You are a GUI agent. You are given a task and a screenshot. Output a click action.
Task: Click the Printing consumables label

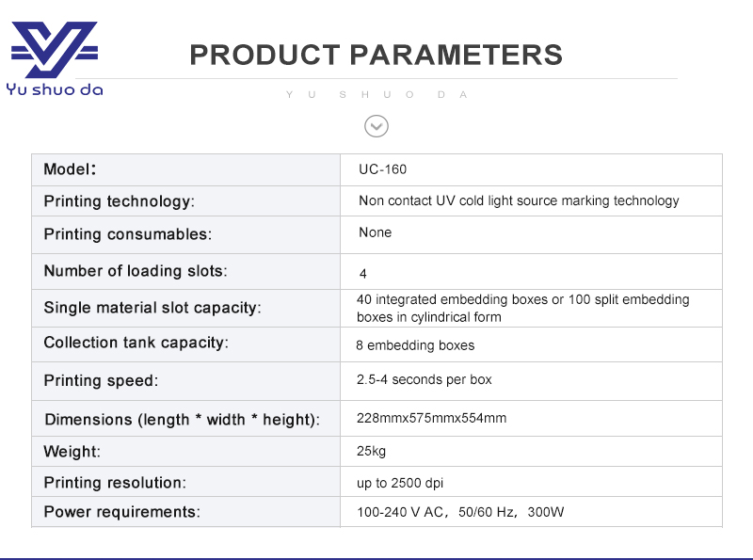click(127, 233)
